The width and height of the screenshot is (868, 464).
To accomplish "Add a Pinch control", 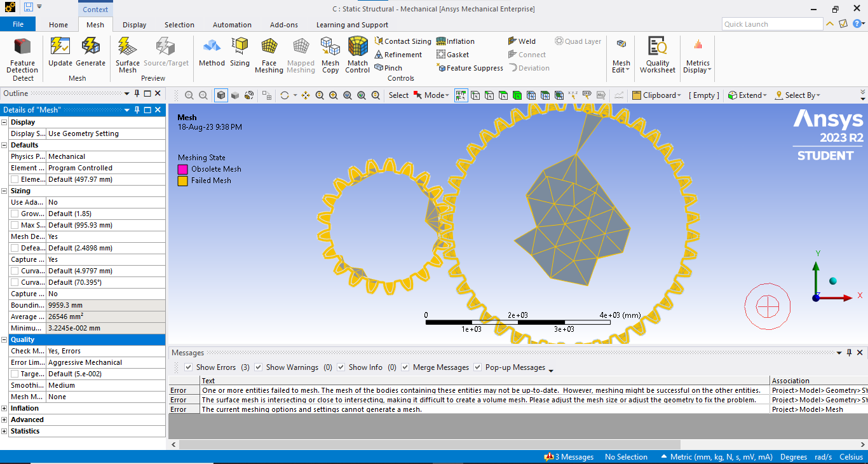I will [x=388, y=68].
